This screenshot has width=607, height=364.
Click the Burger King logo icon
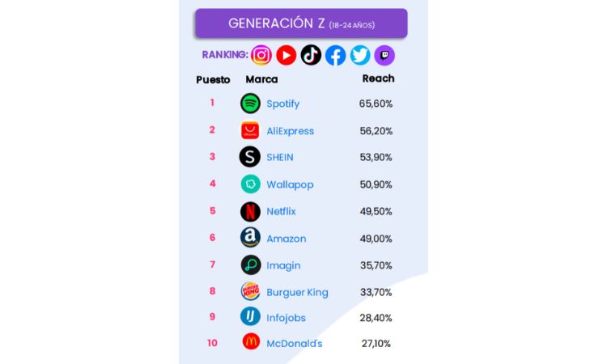[250, 291]
